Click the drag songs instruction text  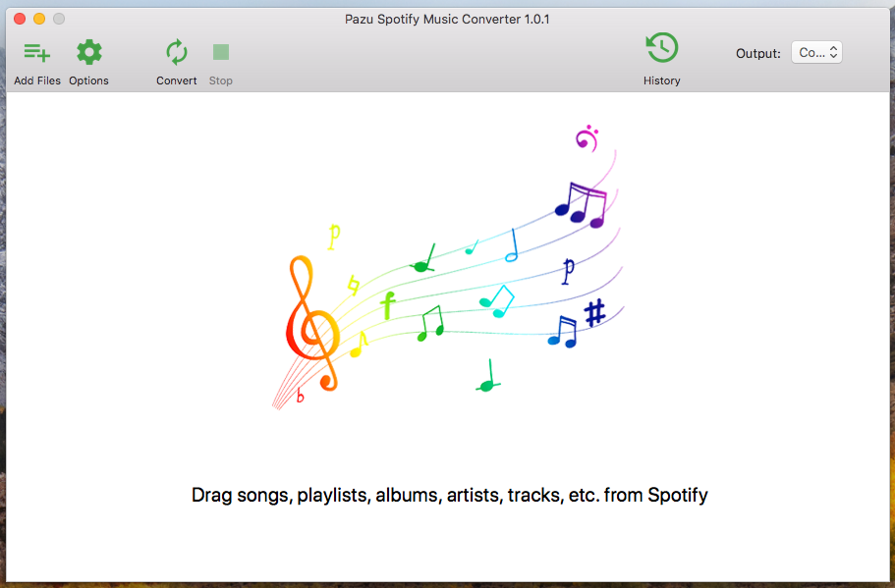[448, 495]
